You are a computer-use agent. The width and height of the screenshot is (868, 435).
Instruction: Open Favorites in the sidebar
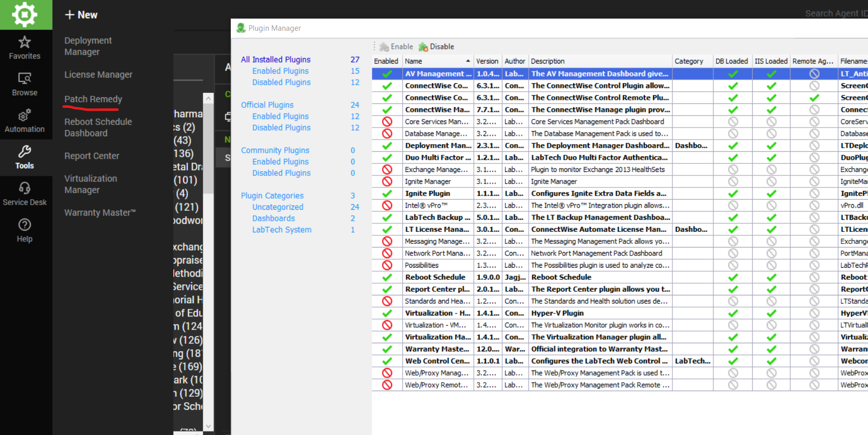(x=25, y=48)
